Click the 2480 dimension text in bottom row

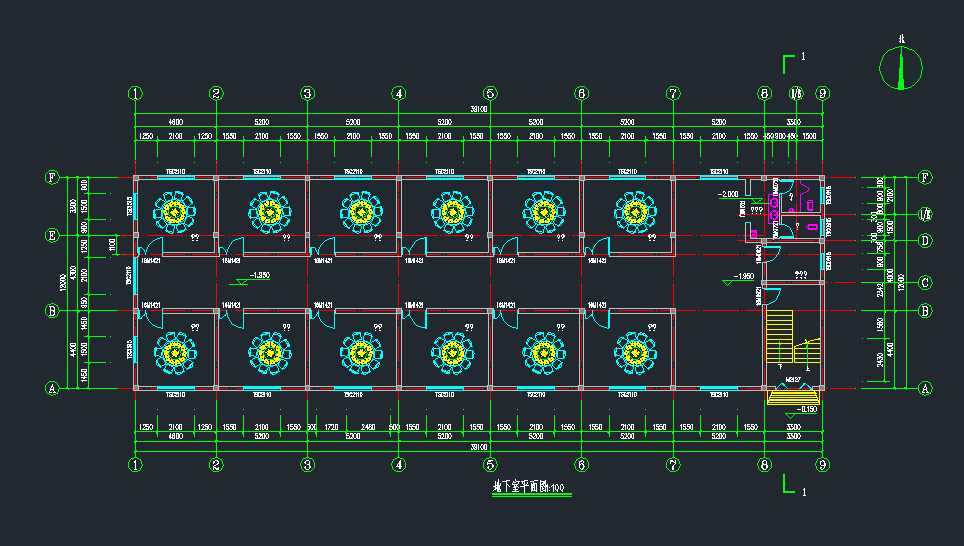pyautogui.click(x=368, y=427)
